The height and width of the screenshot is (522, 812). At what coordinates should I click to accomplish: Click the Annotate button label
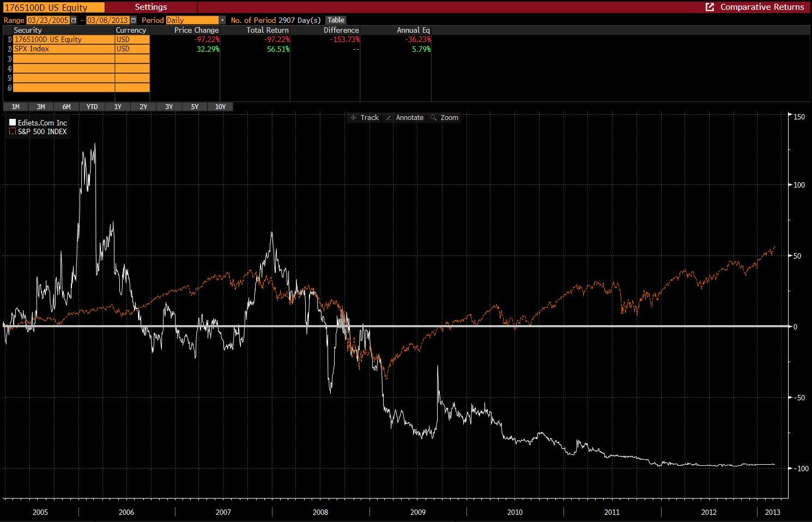[410, 118]
